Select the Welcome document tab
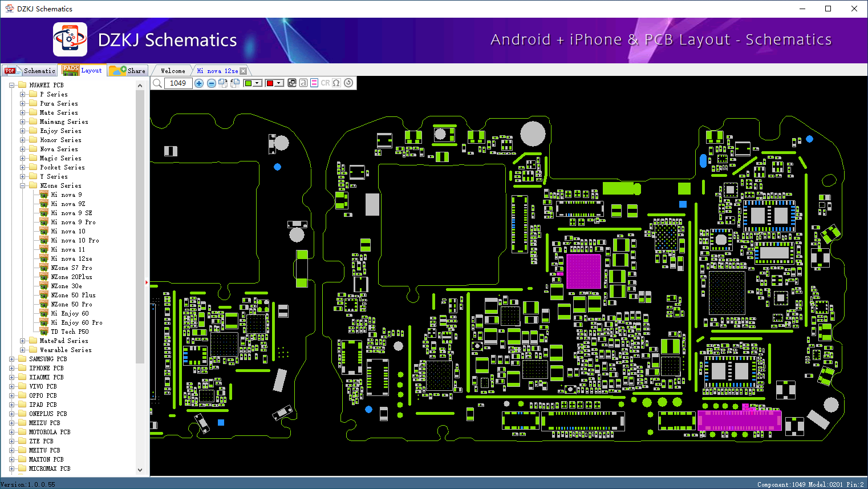The image size is (868, 489). (173, 71)
